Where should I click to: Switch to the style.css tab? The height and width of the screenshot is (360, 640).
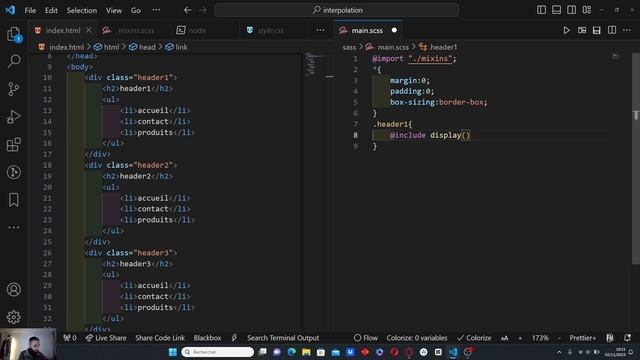click(271, 30)
